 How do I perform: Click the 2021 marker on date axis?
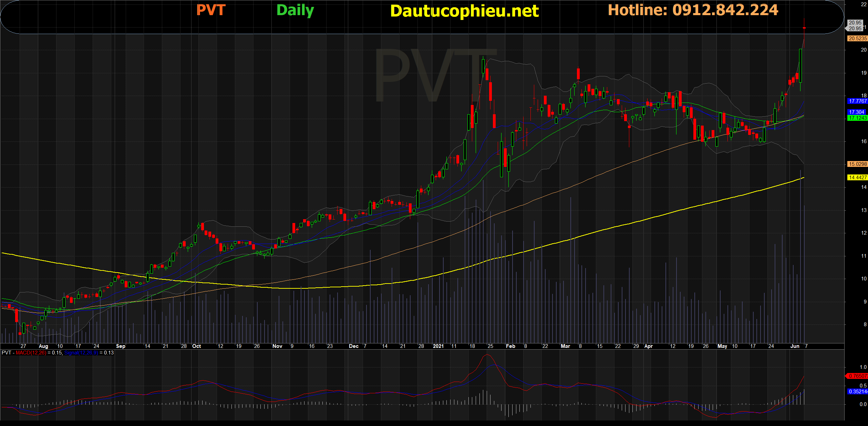click(438, 346)
